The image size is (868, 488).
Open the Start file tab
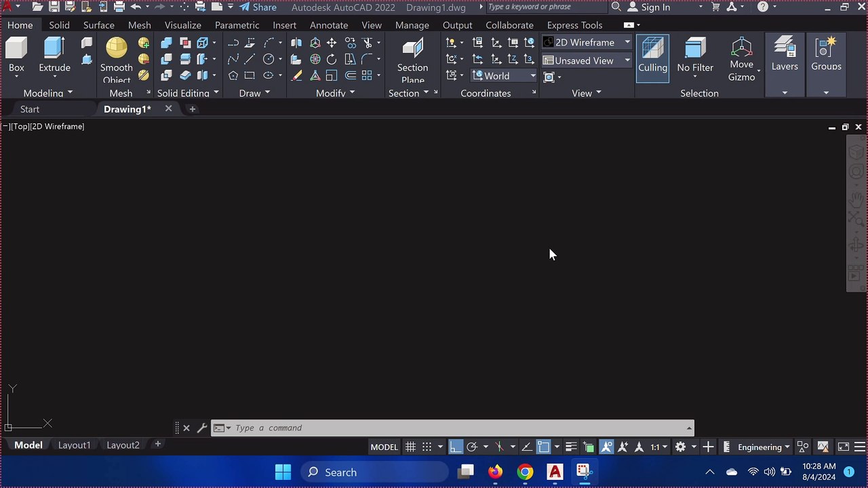tap(30, 109)
